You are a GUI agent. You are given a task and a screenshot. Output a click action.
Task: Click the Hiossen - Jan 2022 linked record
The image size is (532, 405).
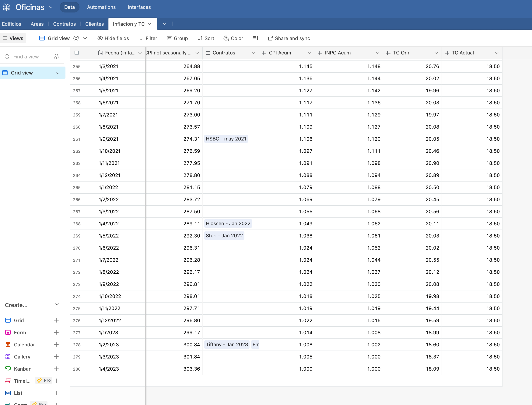228,223
